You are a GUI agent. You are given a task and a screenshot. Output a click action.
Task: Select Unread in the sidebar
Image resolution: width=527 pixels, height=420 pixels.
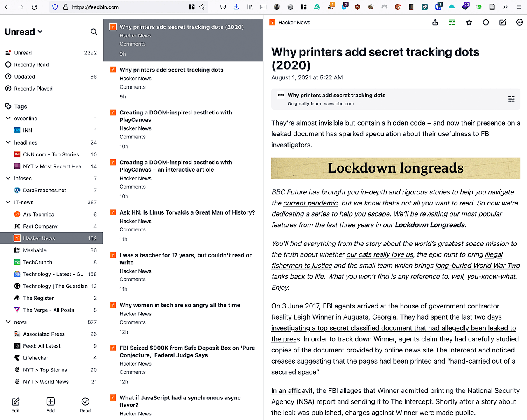pos(51,53)
